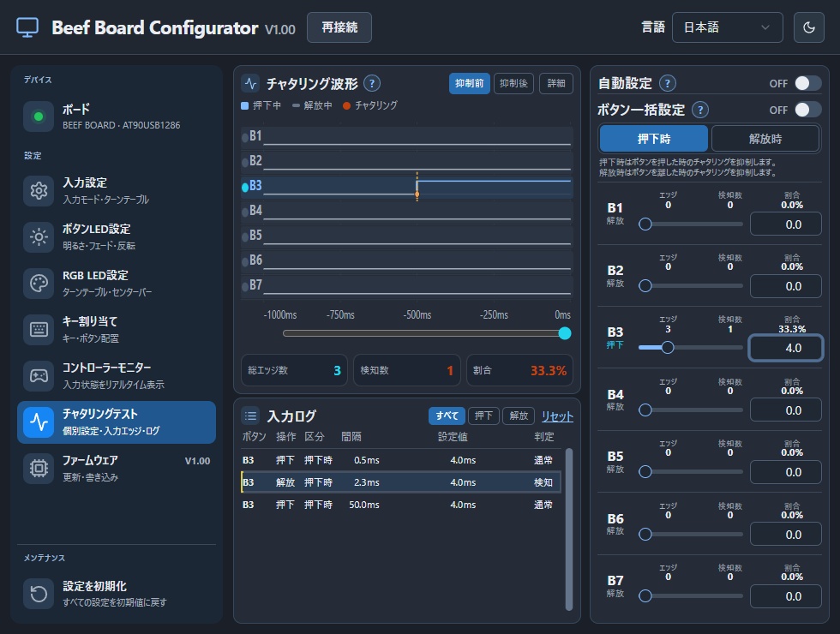
Task: Open コントローラーモニター gamepad icon
Action: [39, 376]
